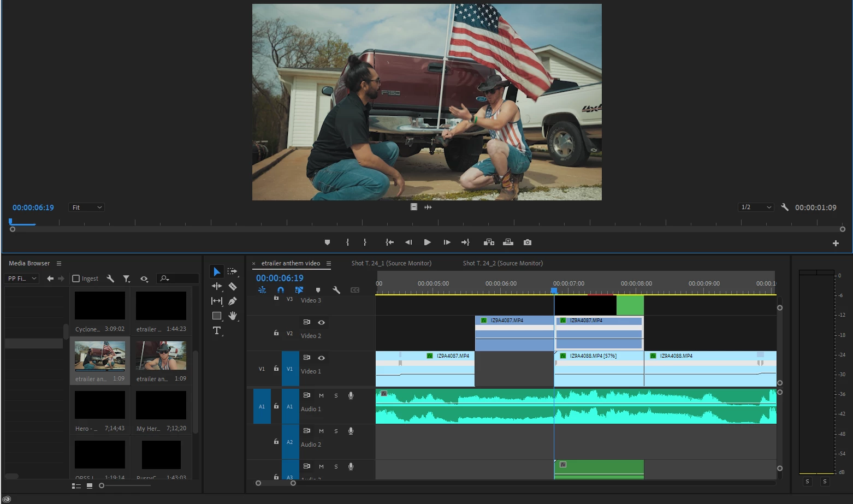Open timeline display settings wrench
The height and width of the screenshot is (504, 853).
(336, 290)
